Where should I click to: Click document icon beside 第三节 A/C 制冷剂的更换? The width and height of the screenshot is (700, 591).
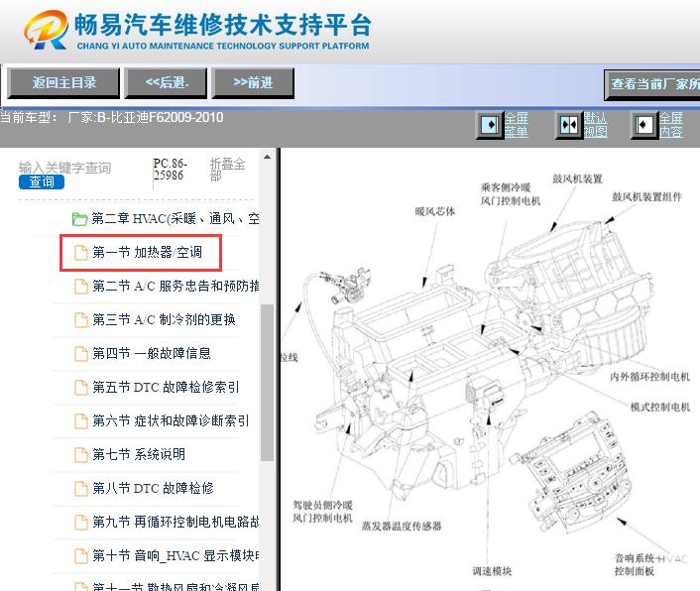click(x=80, y=320)
